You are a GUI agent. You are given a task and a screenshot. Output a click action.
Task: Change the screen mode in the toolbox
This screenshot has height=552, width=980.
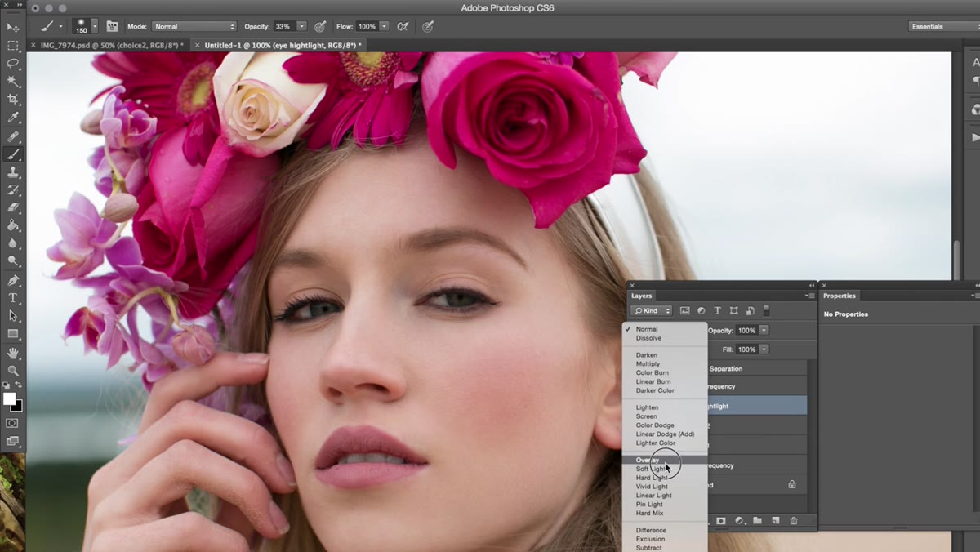[x=12, y=441]
